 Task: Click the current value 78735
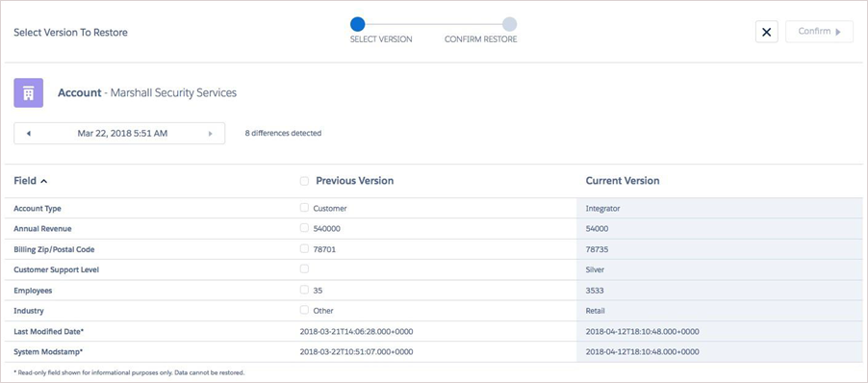(597, 249)
